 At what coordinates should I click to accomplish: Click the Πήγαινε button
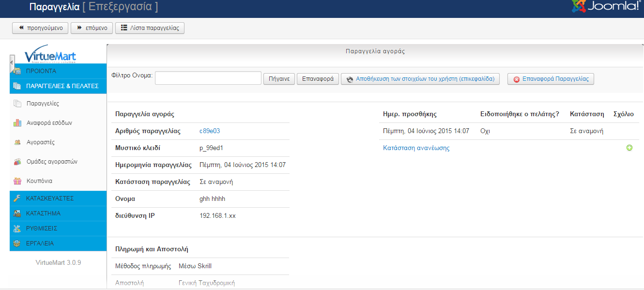(279, 78)
